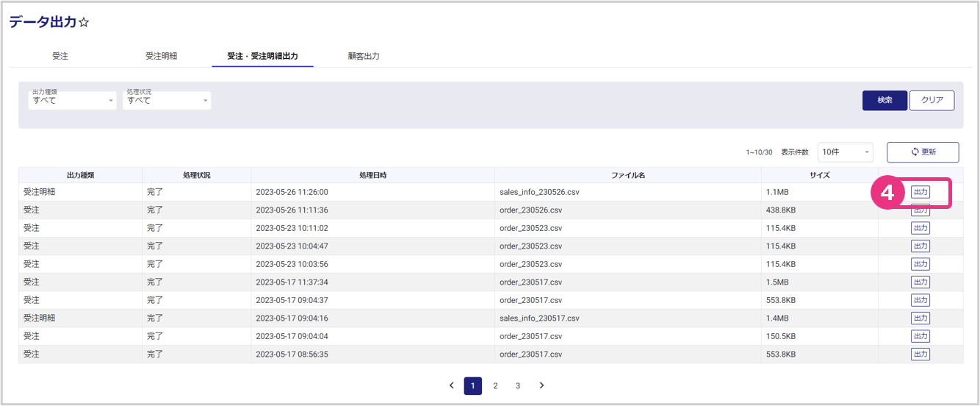980x406 pixels.
Task: Go to page 2 in pagination
Action: click(x=496, y=385)
